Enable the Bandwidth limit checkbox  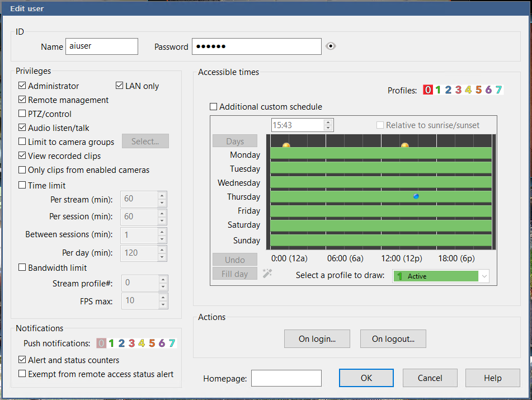tap(22, 268)
